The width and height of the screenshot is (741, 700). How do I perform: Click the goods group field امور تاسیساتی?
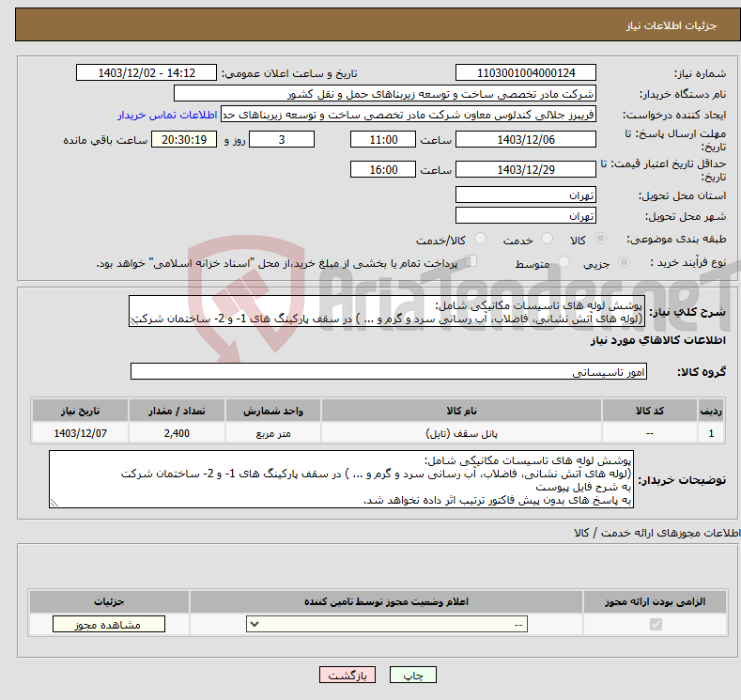tap(389, 371)
